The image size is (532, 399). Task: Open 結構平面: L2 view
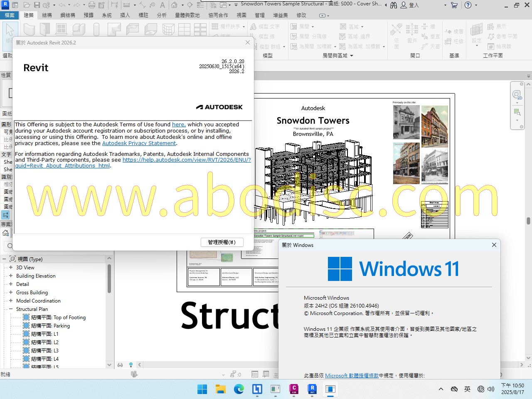tap(44, 342)
